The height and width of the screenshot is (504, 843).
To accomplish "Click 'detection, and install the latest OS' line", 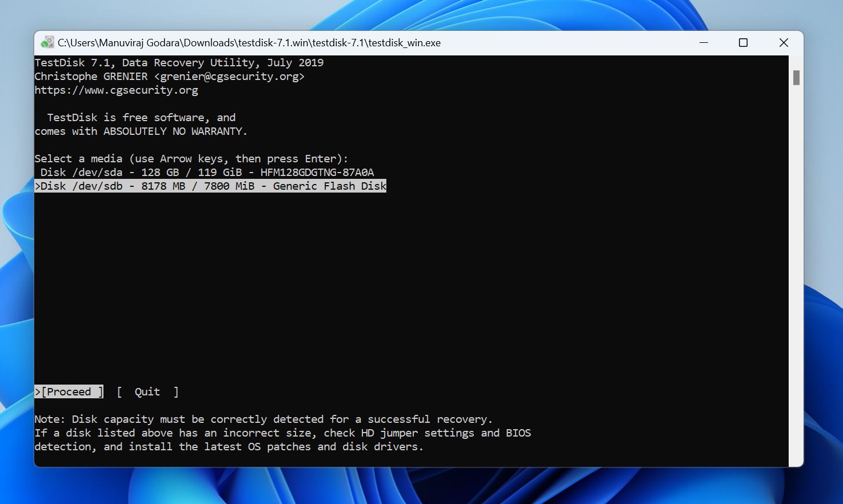I will point(229,447).
